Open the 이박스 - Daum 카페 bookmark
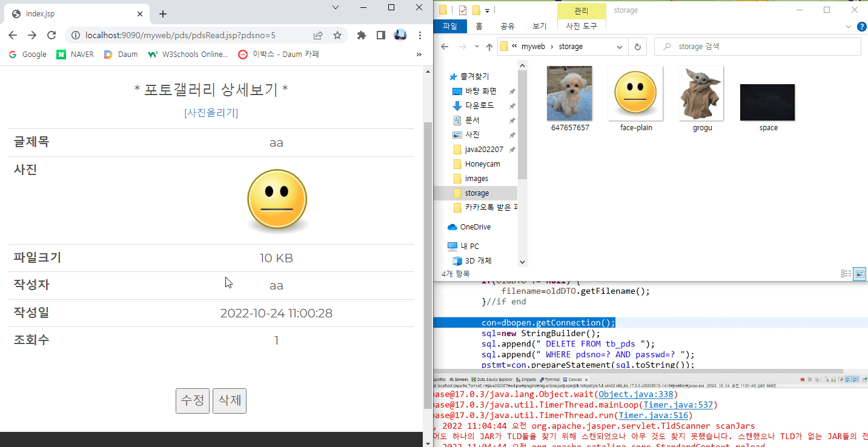Screen dimensions: 868x447 tap(279, 55)
